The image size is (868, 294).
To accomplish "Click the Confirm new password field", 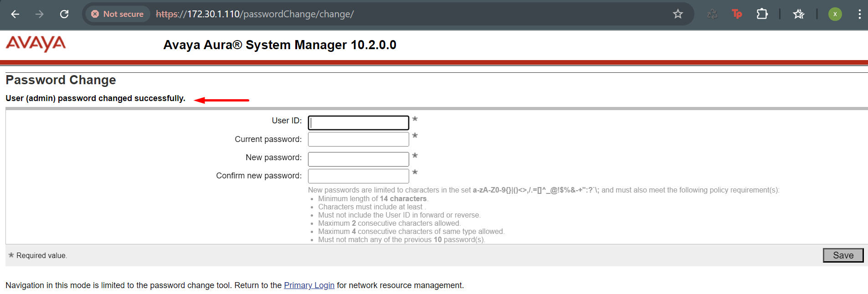I will (359, 176).
